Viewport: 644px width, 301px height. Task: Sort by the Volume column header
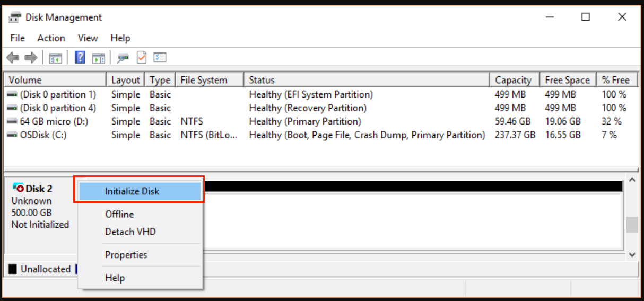tap(55, 80)
